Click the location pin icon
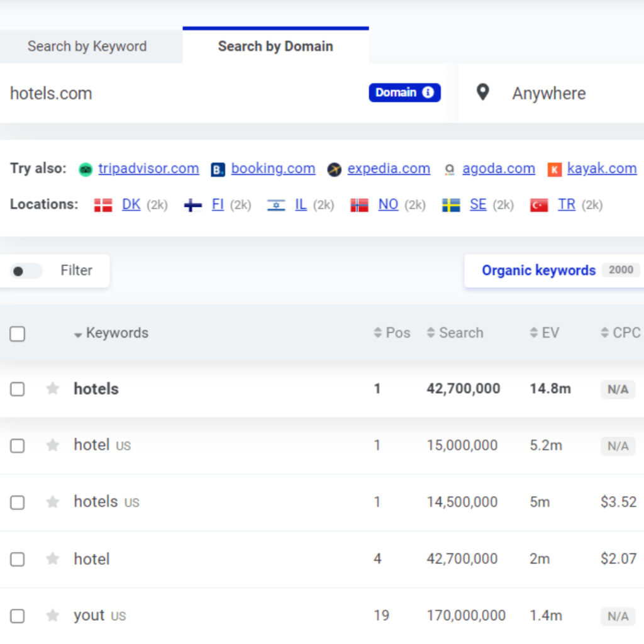The image size is (644, 644). (482, 92)
